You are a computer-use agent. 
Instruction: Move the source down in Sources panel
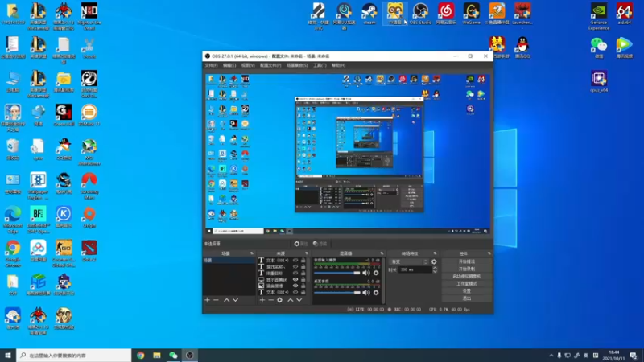(299, 300)
